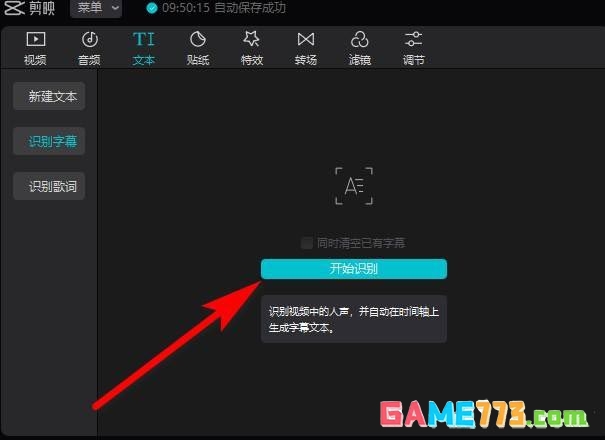Open the 视频 (Video) panel icon
Screen dimensions: 605x440
pyautogui.click(x=35, y=39)
